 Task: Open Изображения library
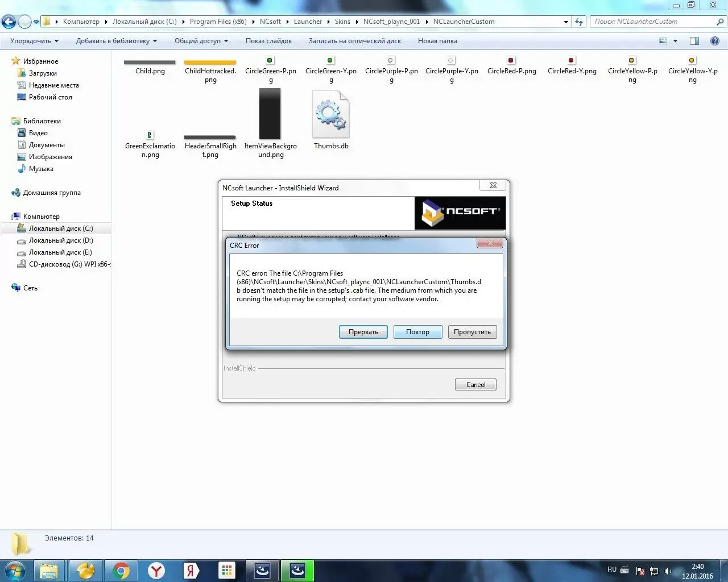pyautogui.click(x=51, y=157)
